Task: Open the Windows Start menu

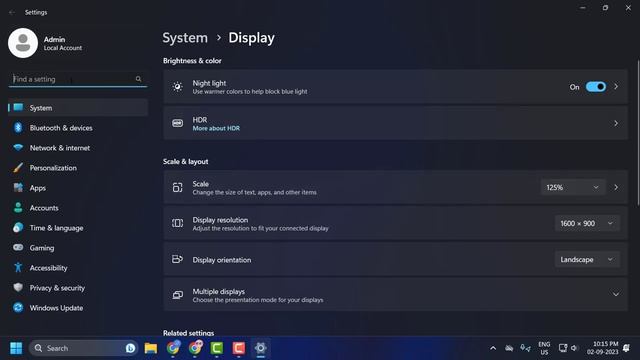Action: pyautogui.click(x=16, y=348)
